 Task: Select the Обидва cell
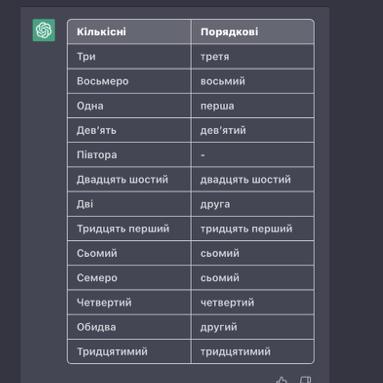click(129, 327)
